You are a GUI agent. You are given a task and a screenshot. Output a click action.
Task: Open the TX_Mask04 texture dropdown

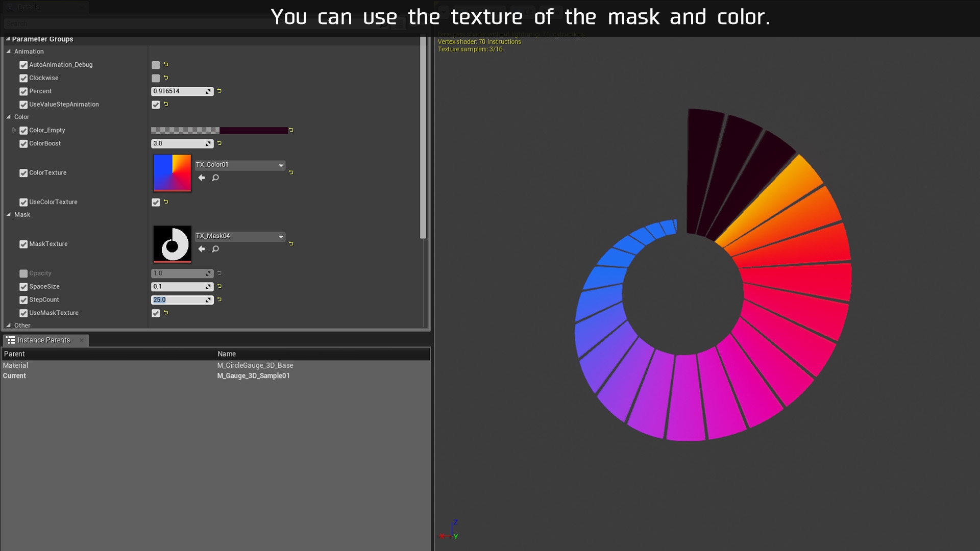coord(281,237)
